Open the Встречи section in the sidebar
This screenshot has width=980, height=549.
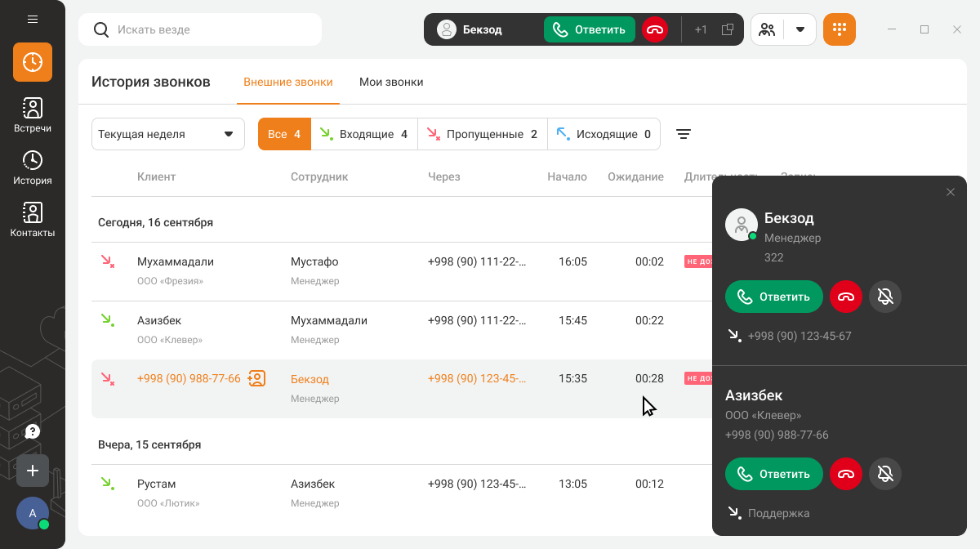[33, 115]
